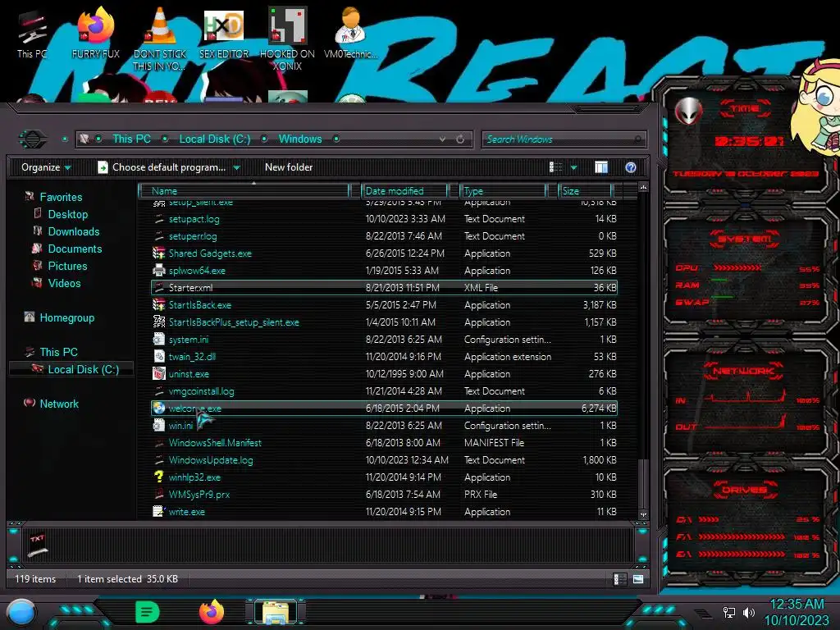Click scrollbar up arrow in file list
Viewport: 840px width, 630px height.
pyautogui.click(x=643, y=187)
